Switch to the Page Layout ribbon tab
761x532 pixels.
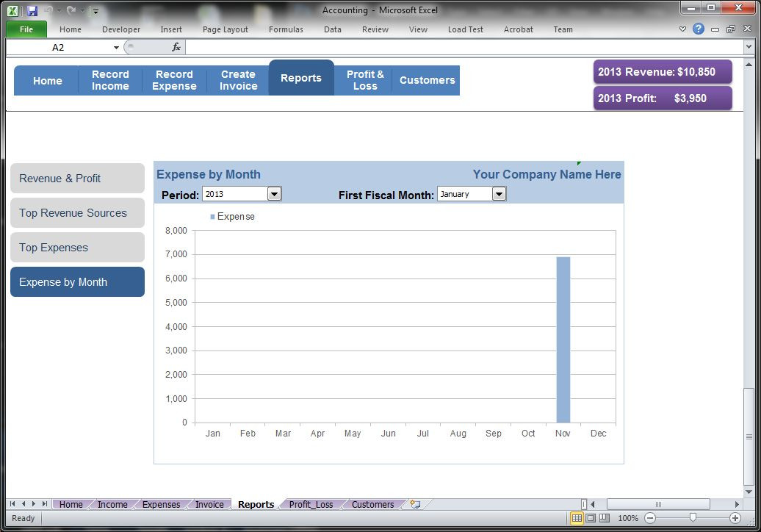click(226, 29)
